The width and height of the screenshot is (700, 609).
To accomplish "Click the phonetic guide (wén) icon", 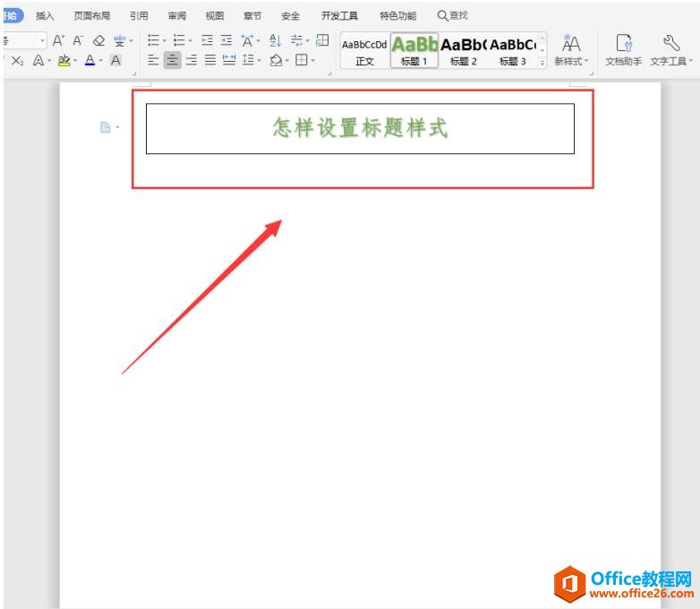I will point(119,40).
